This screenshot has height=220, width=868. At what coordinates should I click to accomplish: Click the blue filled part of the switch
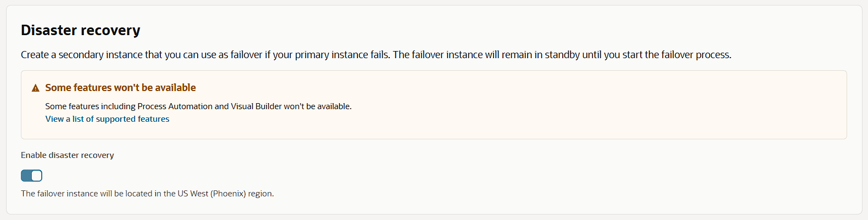point(26,176)
